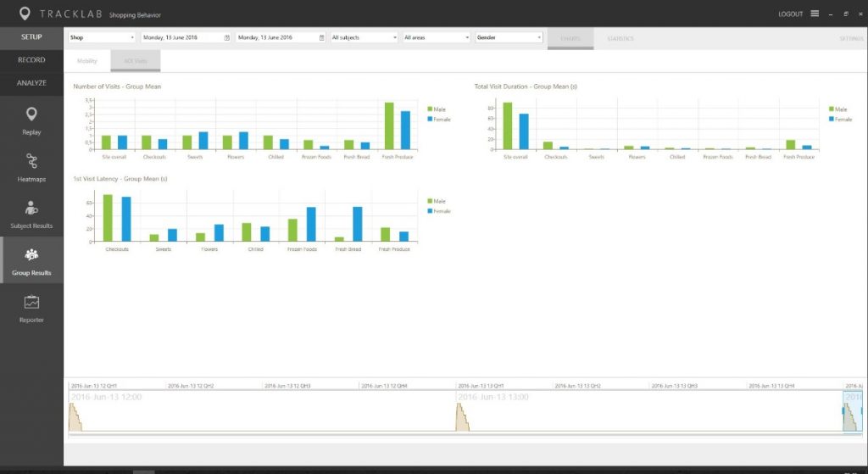Open the end date calendar picker icon
The height and width of the screenshot is (474, 868).
(321, 37)
